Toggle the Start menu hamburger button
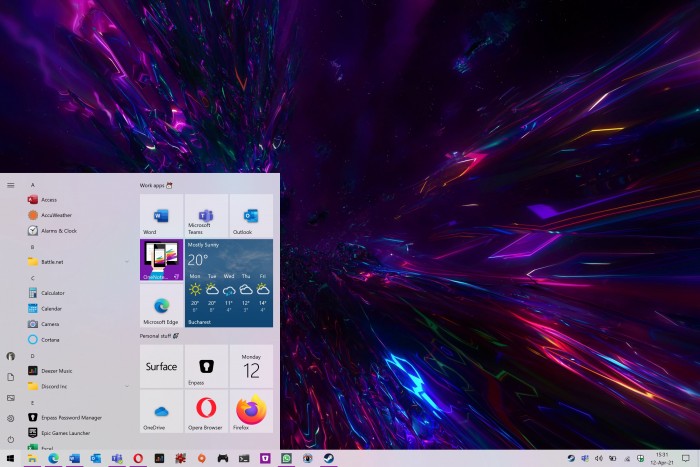 point(10,185)
